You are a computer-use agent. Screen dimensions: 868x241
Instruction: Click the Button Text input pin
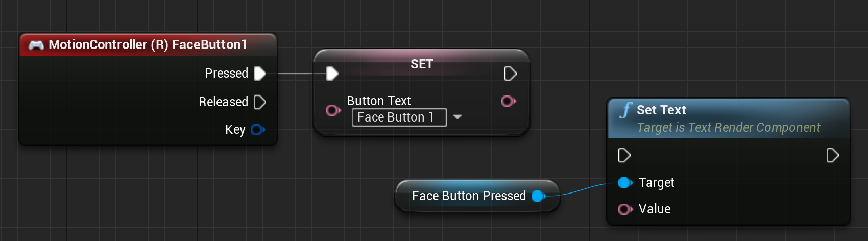coord(333,110)
